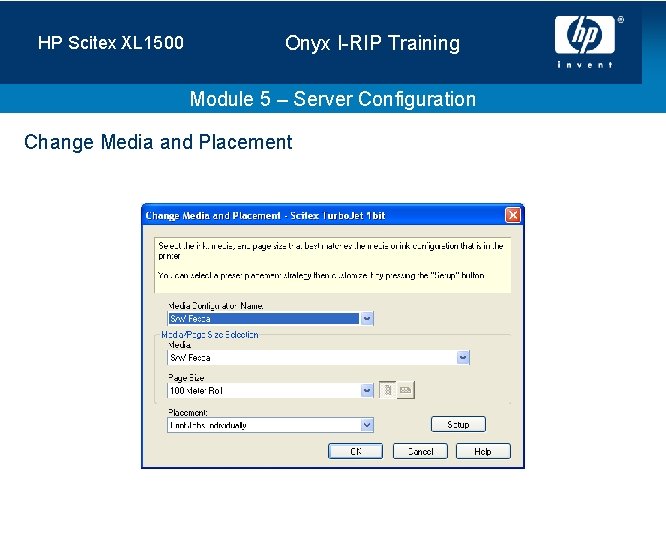This screenshot has height=539, width=666.
Task: Confirm the dialog with OK
Action: (x=356, y=451)
